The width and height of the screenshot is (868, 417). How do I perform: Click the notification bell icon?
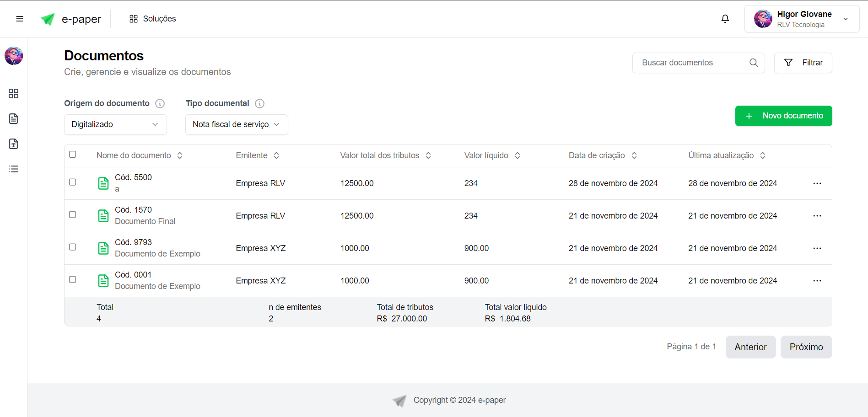(725, 19)
